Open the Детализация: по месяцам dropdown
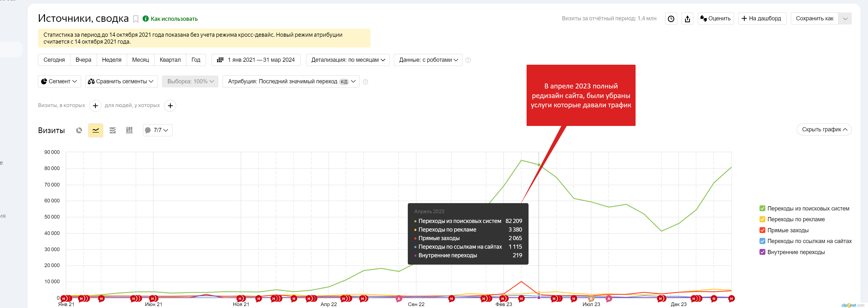Screen dimensions: 868x308 point(348,60)
